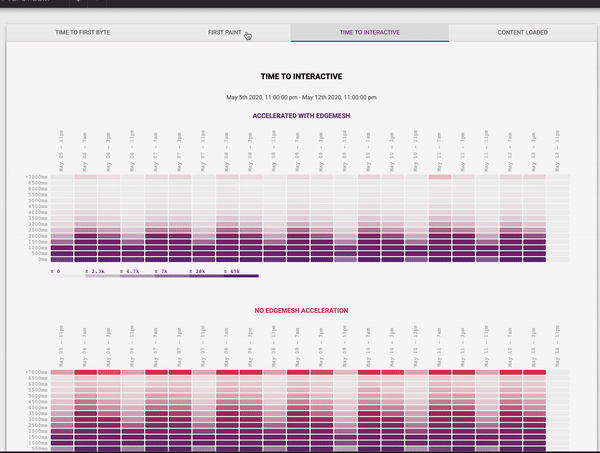Image resolution: width=600 pixels, height=453 pixels.
Task: Click the NO EDGEMESH ACCELERATION heading
Action: 302,310
